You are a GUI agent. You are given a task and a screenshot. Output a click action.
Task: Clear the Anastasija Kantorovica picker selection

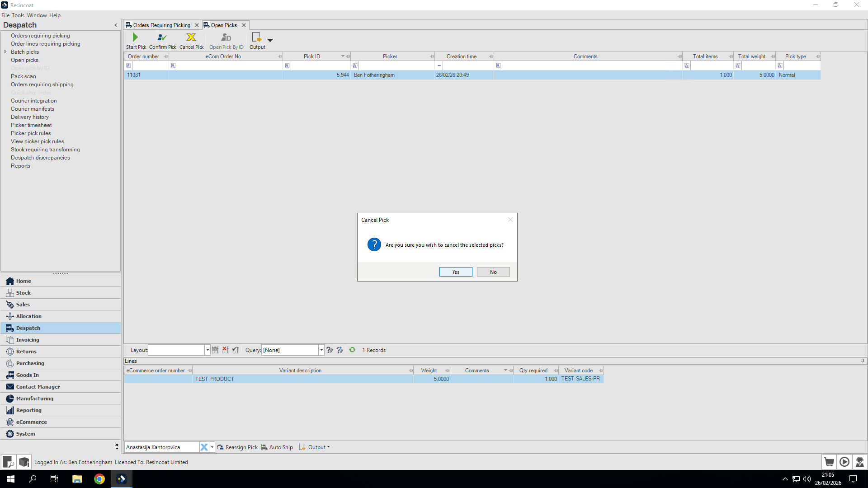tap(204, 447)
